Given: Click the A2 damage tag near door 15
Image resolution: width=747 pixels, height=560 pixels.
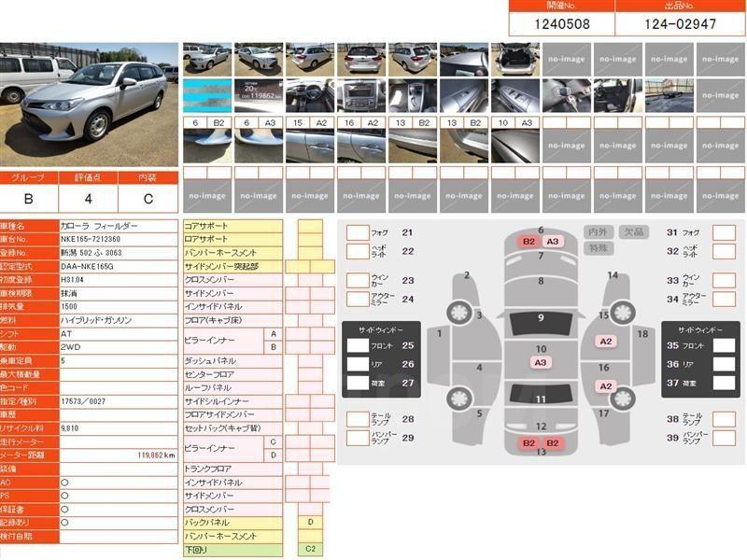Looking at the screenshot, I should click(605, 342).
